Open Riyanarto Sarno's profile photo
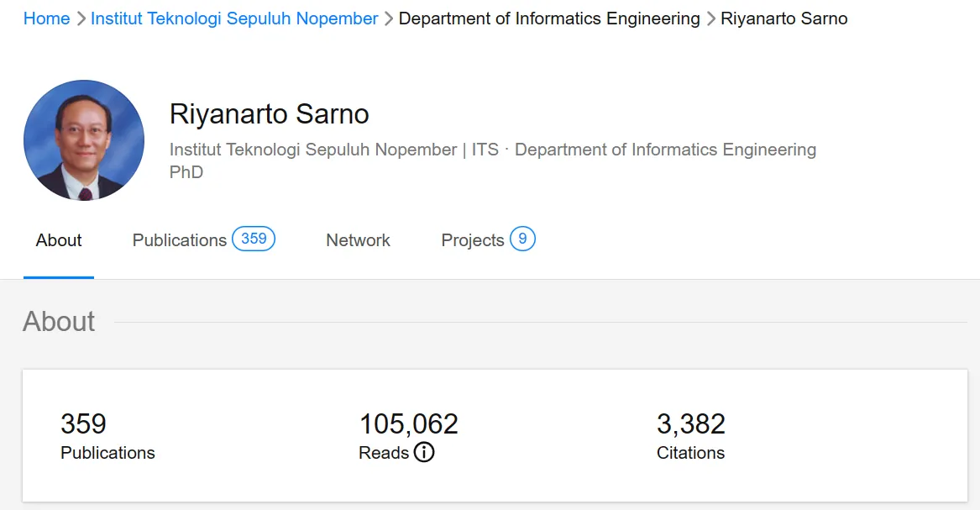 point(84,140)
